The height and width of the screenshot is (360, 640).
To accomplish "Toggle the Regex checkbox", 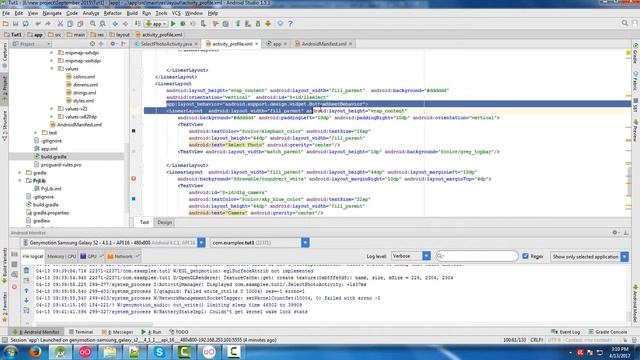I will (x=525, y=256).
